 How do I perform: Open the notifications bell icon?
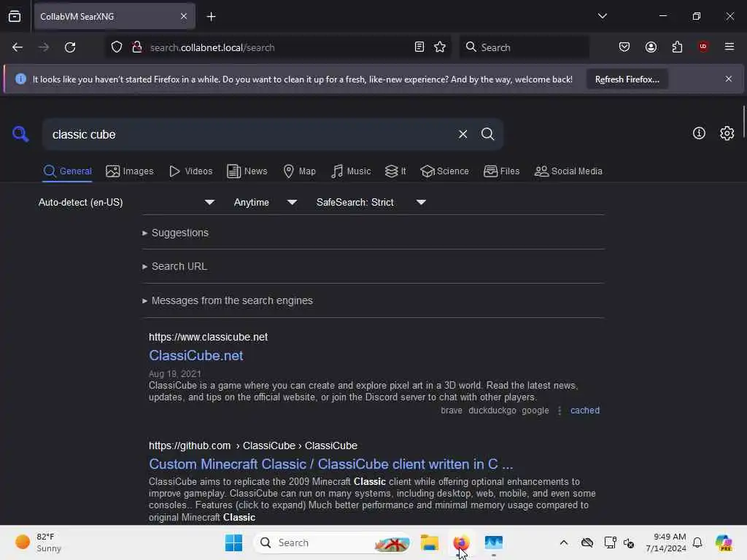pos(697,542)
